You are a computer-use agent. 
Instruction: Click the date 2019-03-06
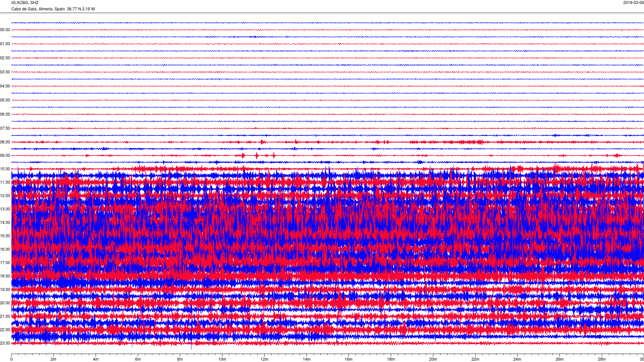tap(633, 3)
